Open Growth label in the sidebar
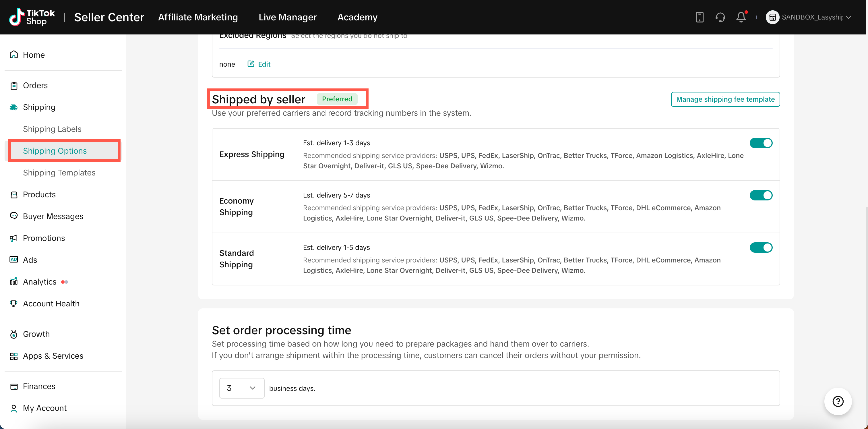Screen dimensions: 868x429 click(36, 334)
